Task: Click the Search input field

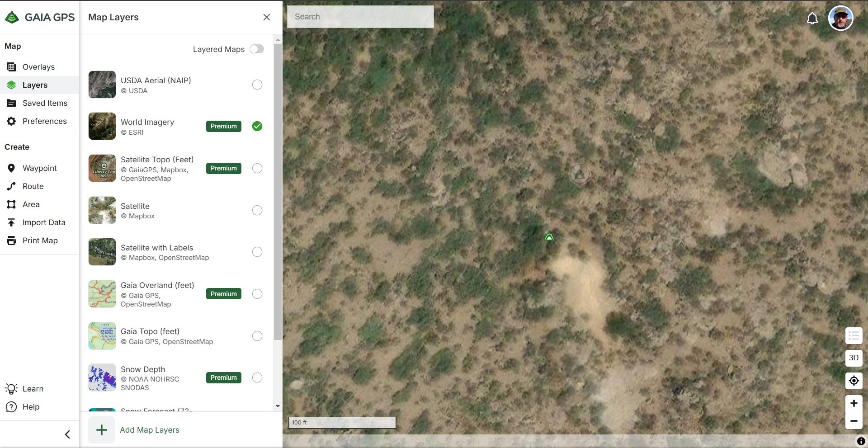Action: 360,17
